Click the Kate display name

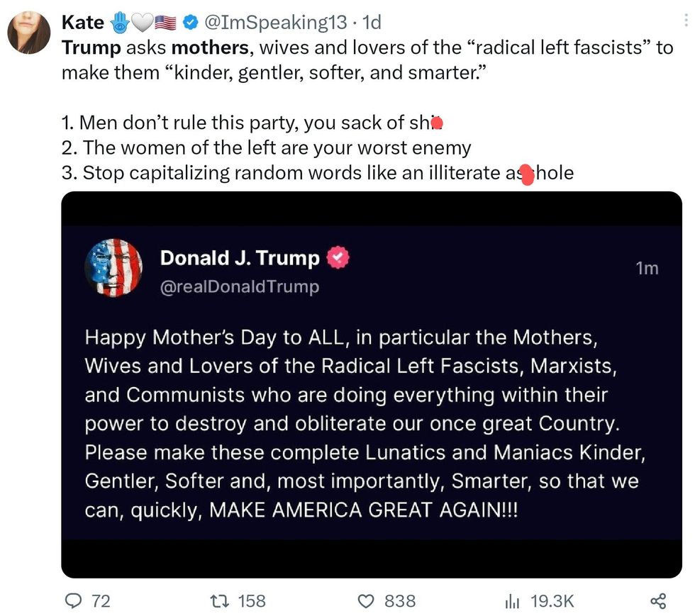point(83,23)
